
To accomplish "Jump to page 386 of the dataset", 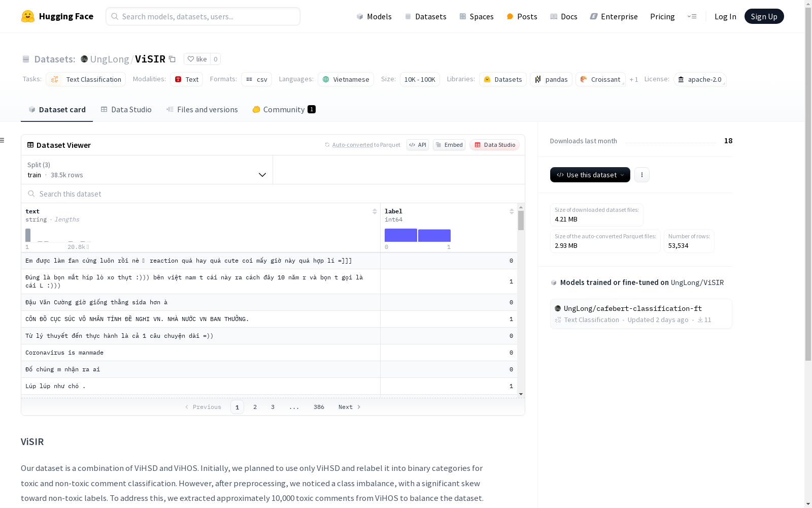I will (x=319, y=407).
